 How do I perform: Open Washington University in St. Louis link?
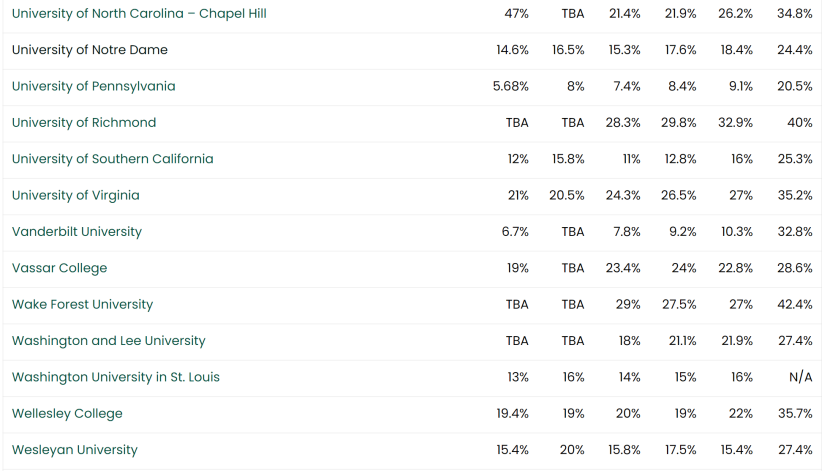click(x=116, y=377)
